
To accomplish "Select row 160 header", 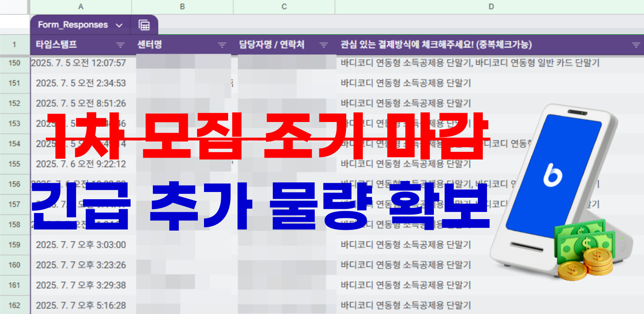I will pyautogui.click(x=15, y=265).
